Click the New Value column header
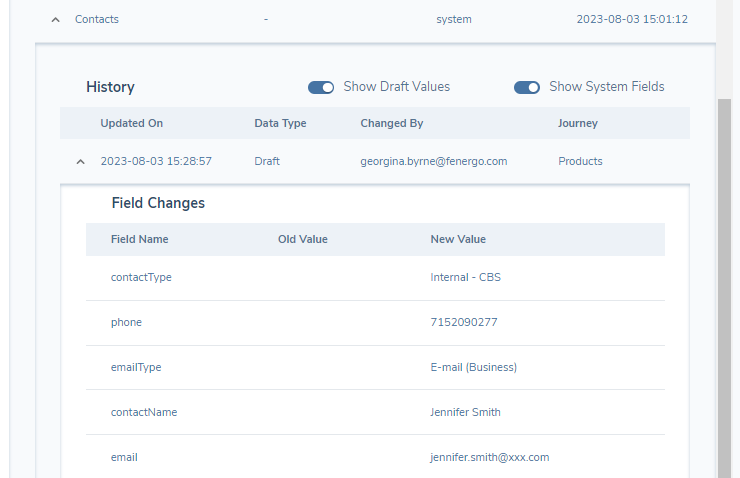 (458, 240)
